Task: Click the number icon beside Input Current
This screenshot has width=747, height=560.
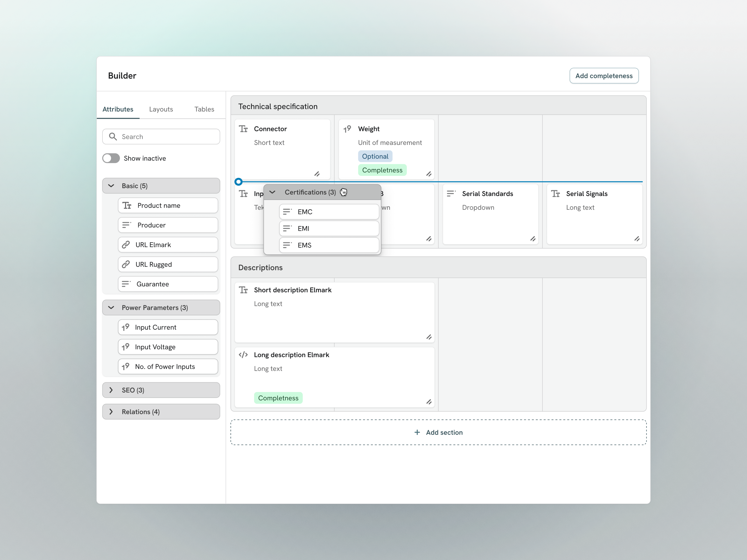Action: click(126, 327)
